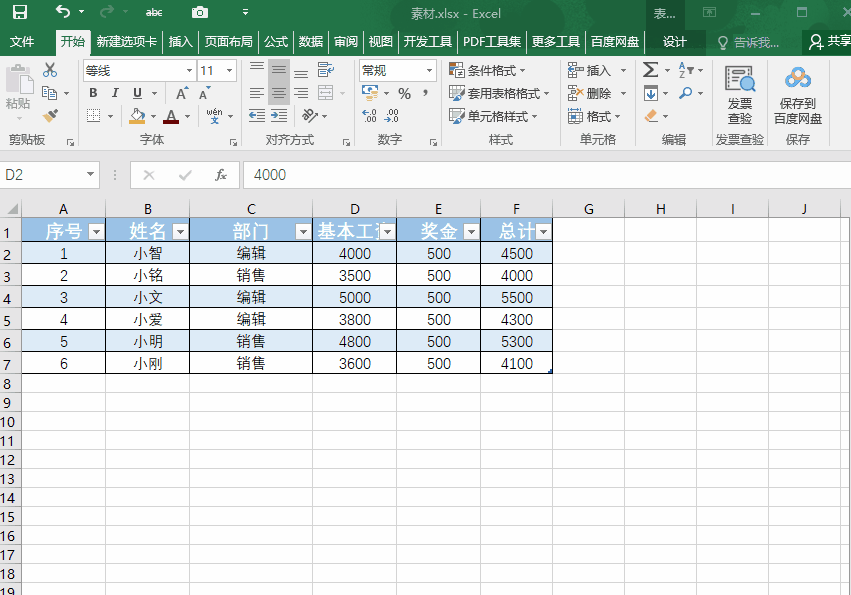Screen dimensions: 851x595
Task: Click the Sort and Filter icon
Action: coord(686,70)
